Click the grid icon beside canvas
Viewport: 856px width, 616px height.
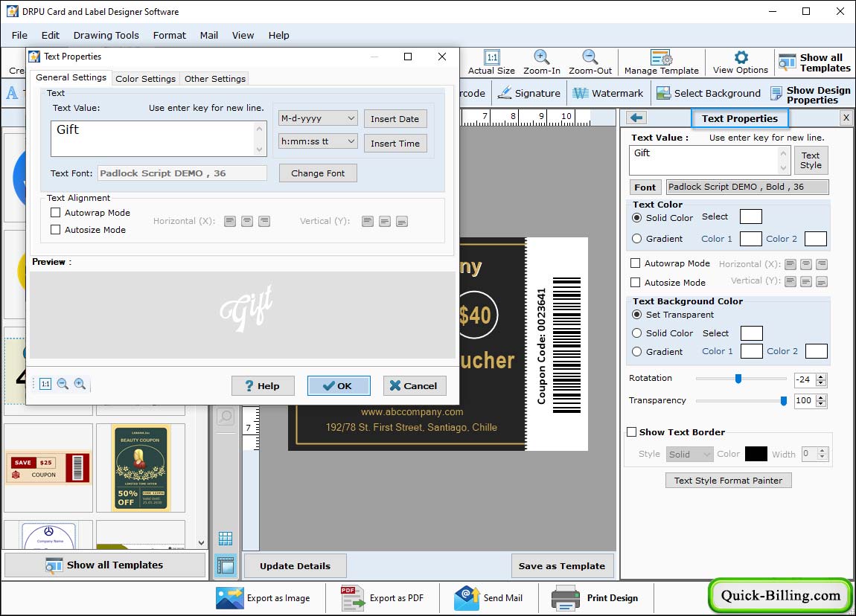coord(226,539)
